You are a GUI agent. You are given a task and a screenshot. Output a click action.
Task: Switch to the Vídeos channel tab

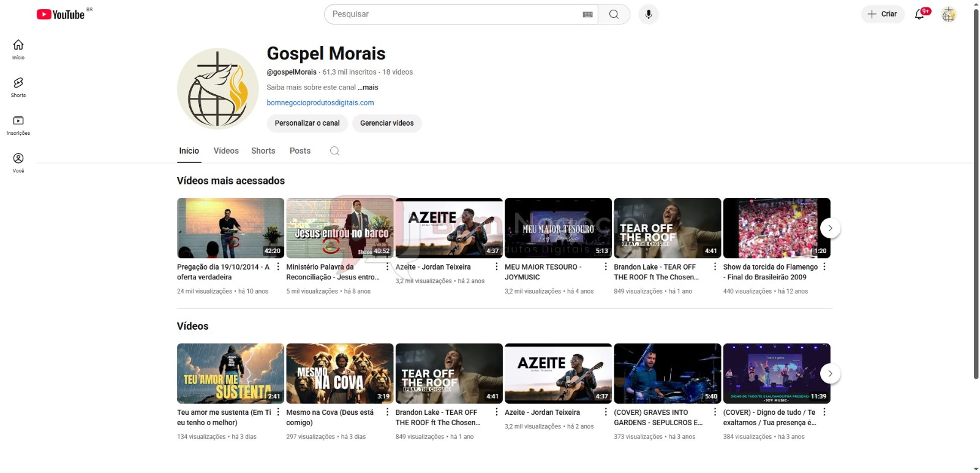coord(226,151)
